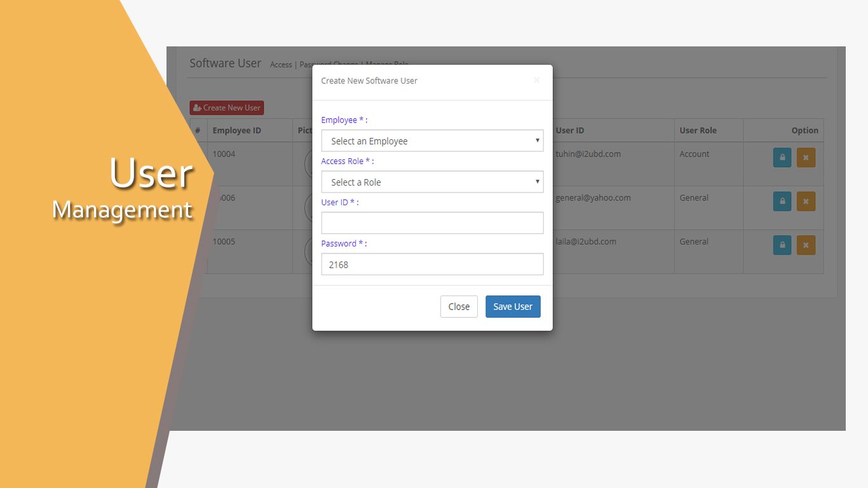Click the delete icon for laila@i2ubd.com
The image size is (868, 488).
(805, 245)
